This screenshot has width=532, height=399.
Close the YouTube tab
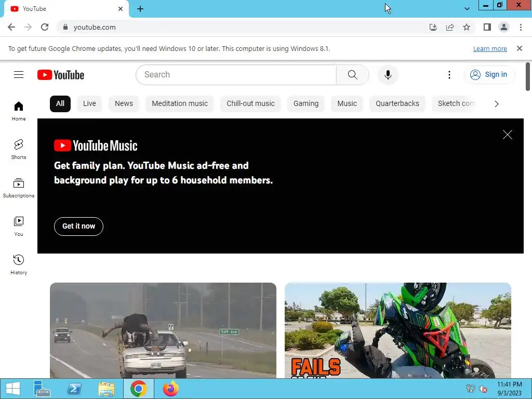(x=121, y=9)
